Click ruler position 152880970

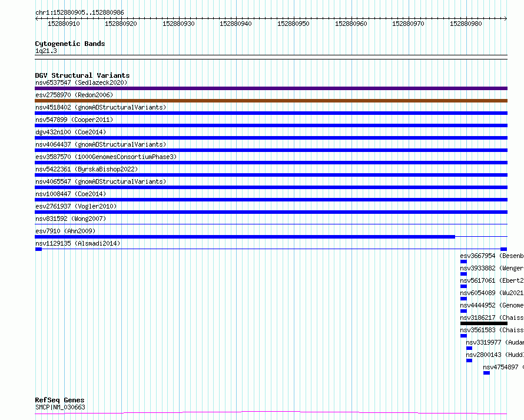coord(408,24)
